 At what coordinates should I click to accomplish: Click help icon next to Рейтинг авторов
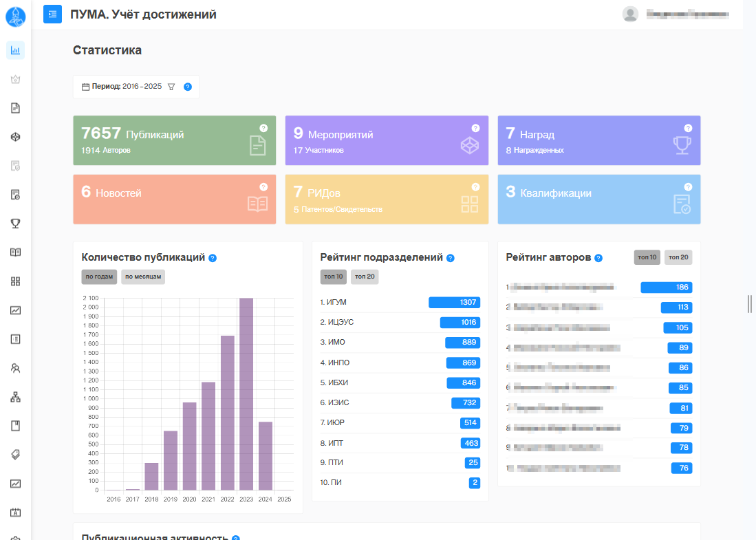click(x=598, y=258)
